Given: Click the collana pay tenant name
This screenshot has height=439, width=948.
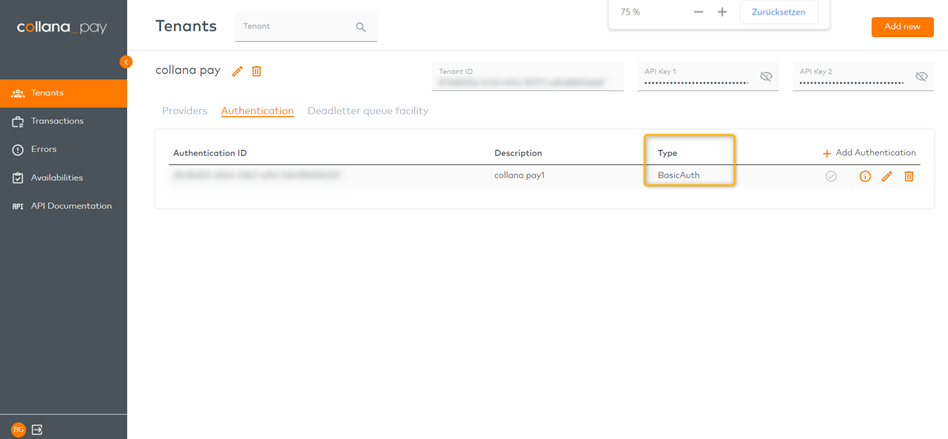Looking at the screenshot, I should click(188, 70).
